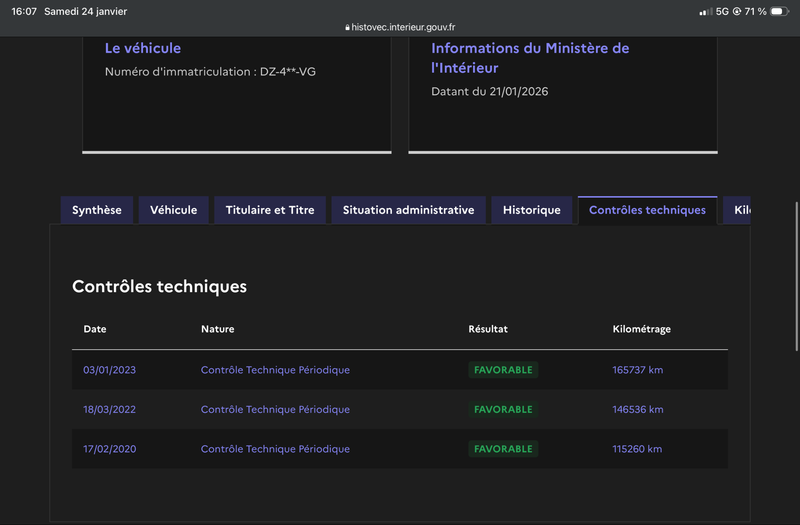
Task: Open the Synthèse tab
Action: tap(97, 210)
